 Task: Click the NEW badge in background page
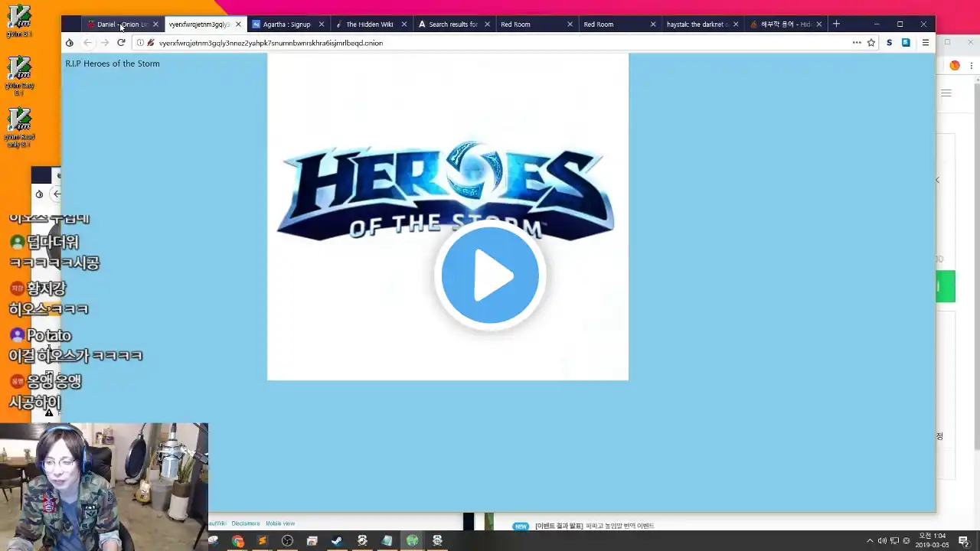(521, 526)
